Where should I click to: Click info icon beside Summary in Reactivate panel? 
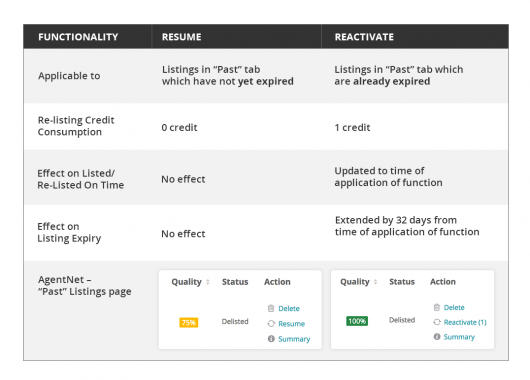(x=437, y=336)
